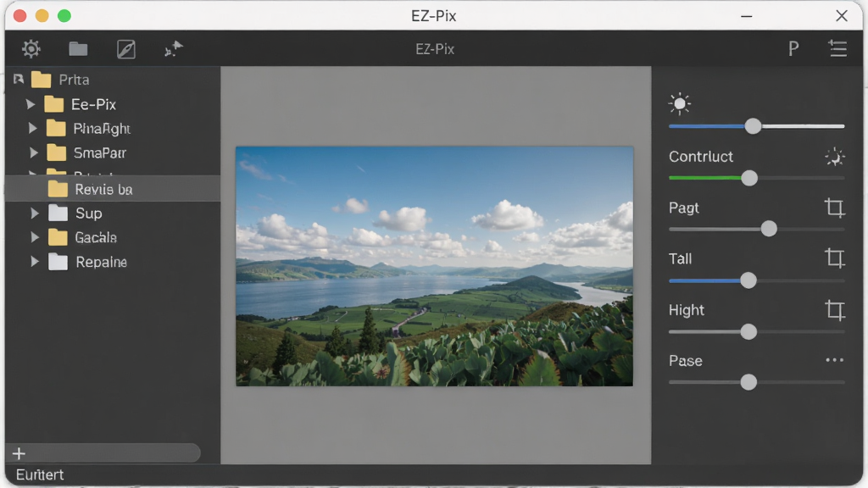This screenshot has width=868, height=488.
Task: Click the Hight label
Action: tap(687, 310)
